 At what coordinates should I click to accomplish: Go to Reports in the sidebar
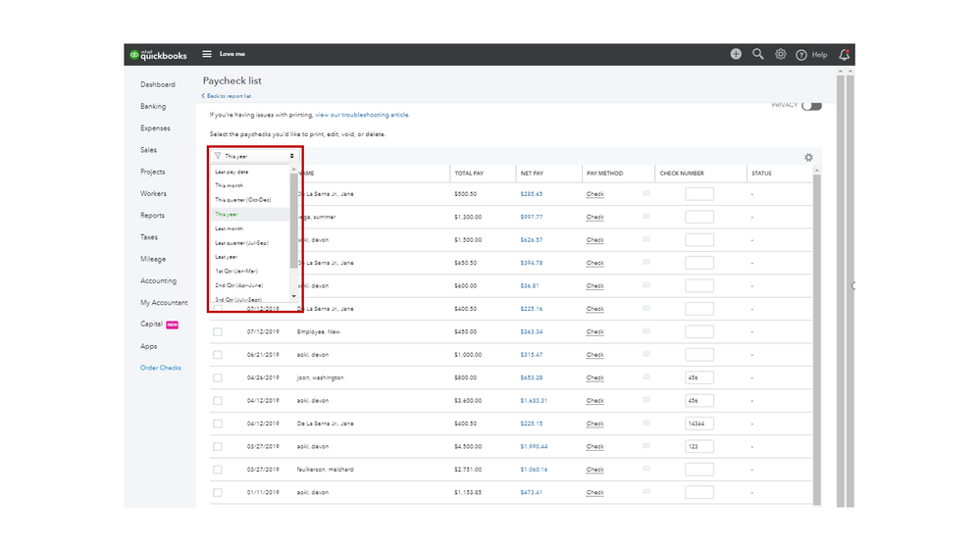tap(152, 216)
